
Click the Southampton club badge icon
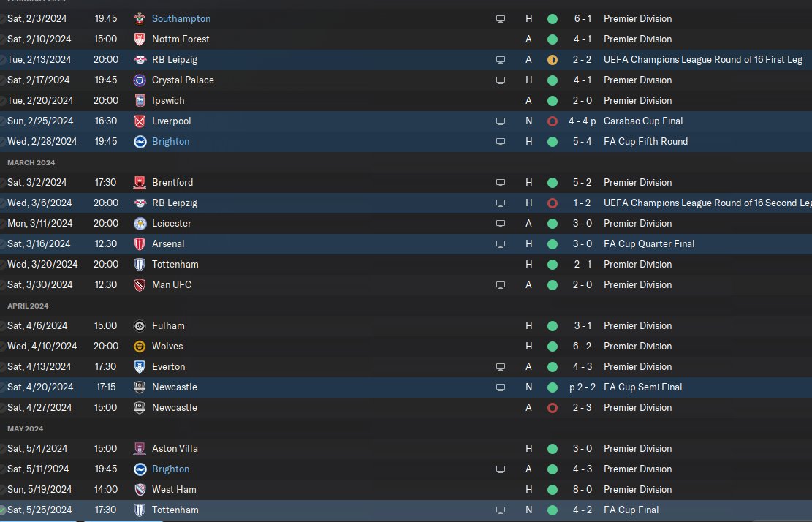pyautogui.click(x=140, y=19)
